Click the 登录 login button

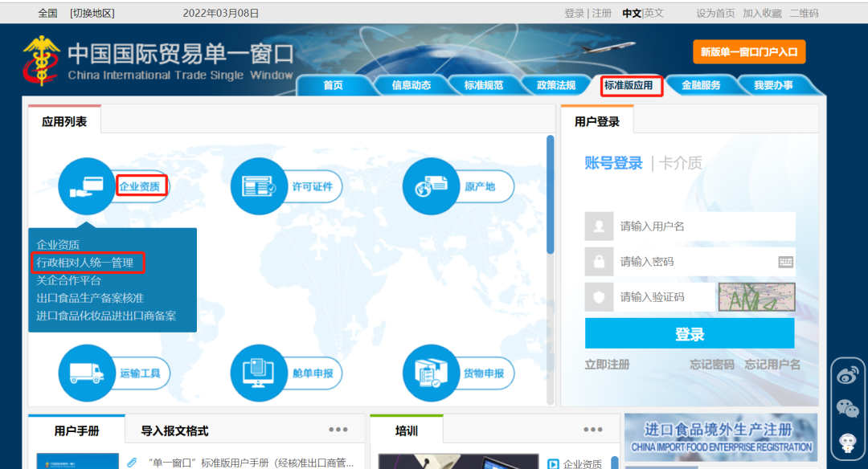click(x=689, y=332)
